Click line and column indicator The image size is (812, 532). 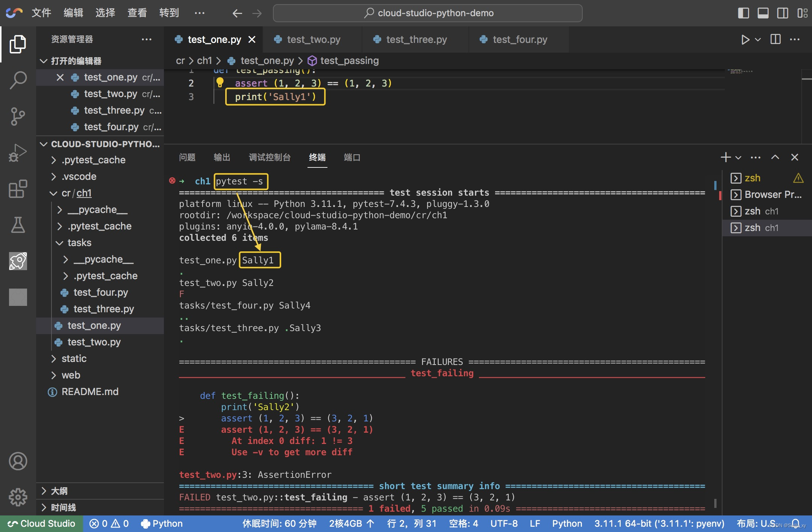pyautogui.click(x=412, y=524)
